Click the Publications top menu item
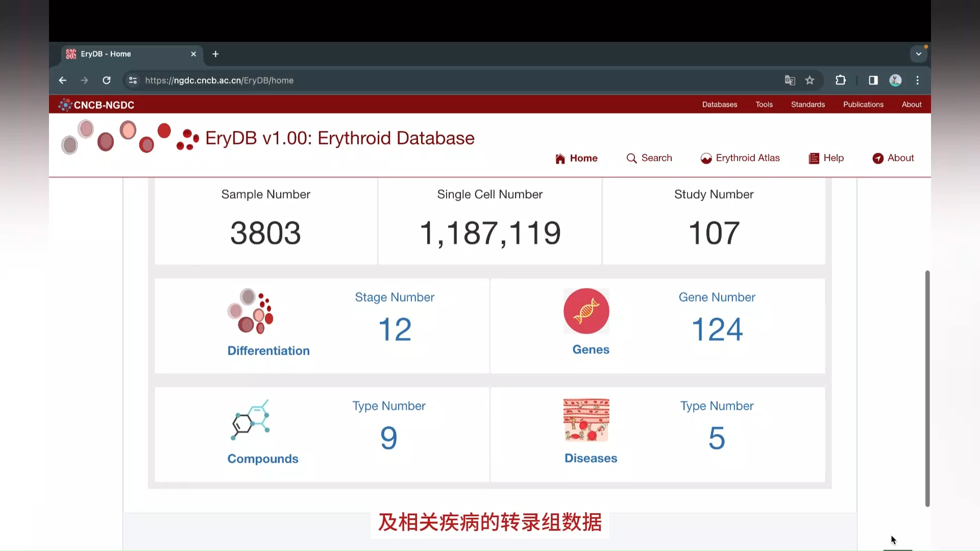 click(864, 104)
